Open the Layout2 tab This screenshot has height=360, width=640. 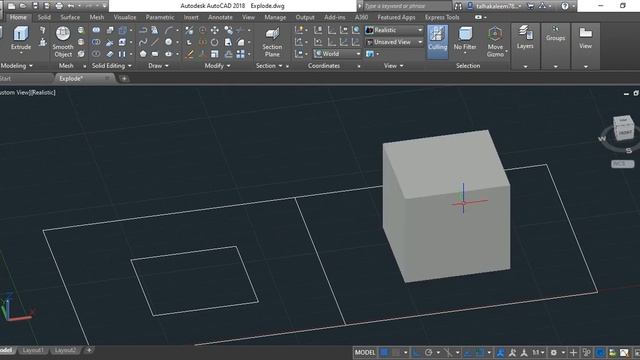click(65, 350)
